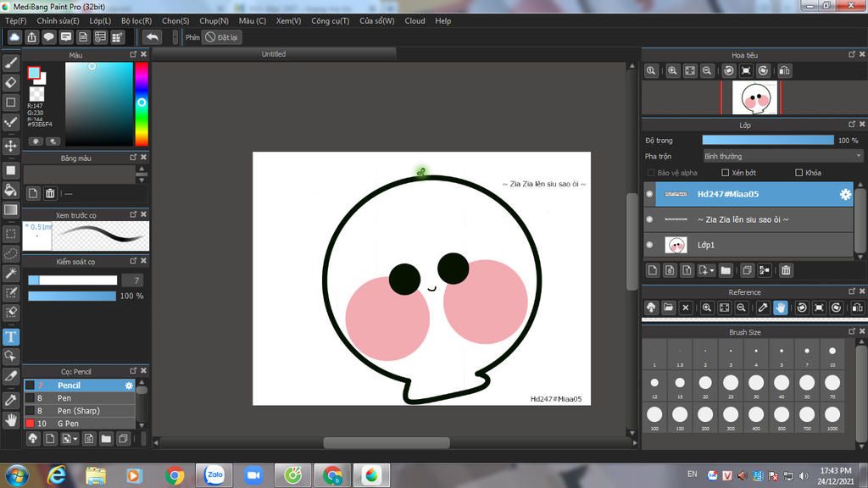The height and width of the screenshot is (488, 868).
Task: Enable the Xén bớt checkbox
Action: coord(726,173)
